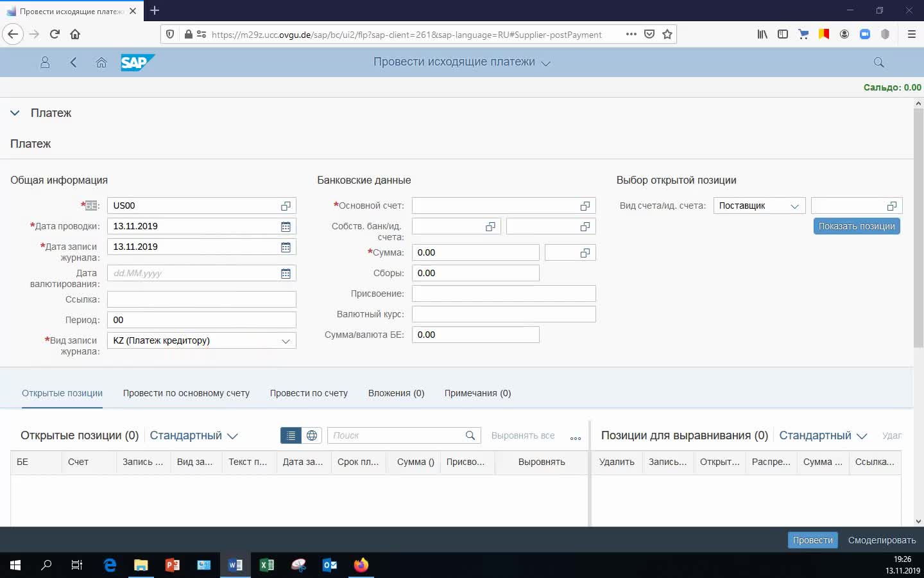Switch to Провести по счету tab
This screenshot has width=924, height=578.
click(x=309, y=393)
